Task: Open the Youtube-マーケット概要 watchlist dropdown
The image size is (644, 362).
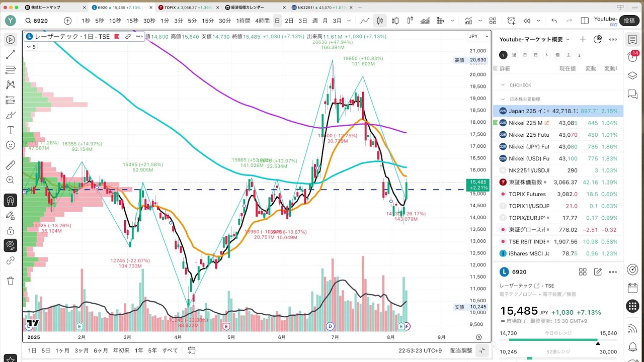Action: pyautogui.click(x=535, y=39)
